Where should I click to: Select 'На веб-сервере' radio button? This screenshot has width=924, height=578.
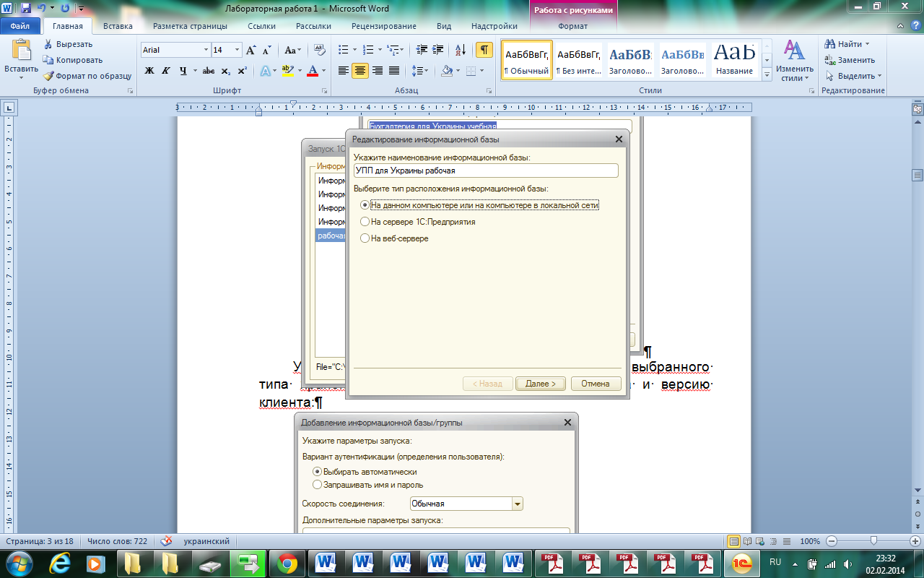[x=365, y=238]
